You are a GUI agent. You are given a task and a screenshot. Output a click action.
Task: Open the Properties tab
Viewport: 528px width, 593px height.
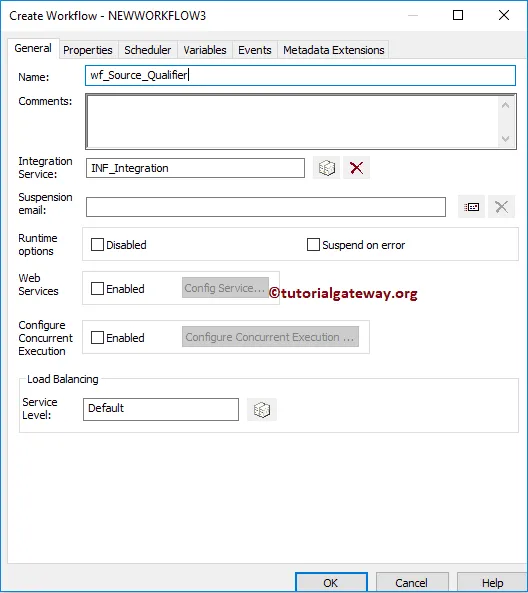(88, 50)
